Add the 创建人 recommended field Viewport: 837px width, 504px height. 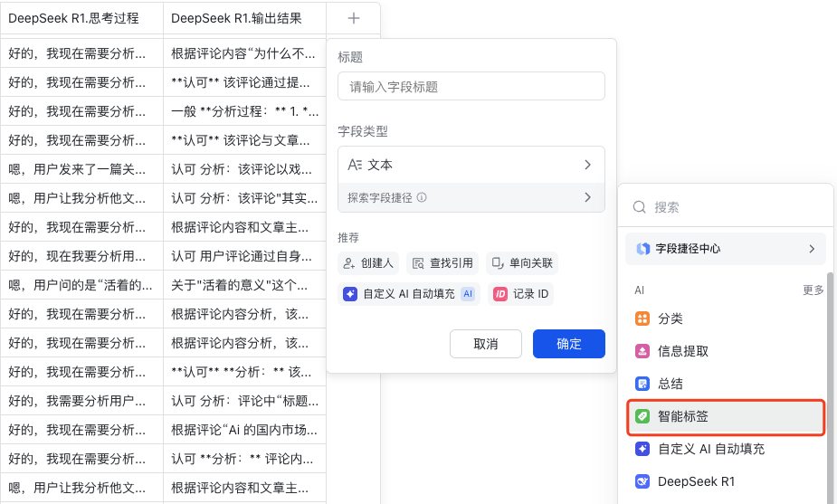(x=368, y=263)
